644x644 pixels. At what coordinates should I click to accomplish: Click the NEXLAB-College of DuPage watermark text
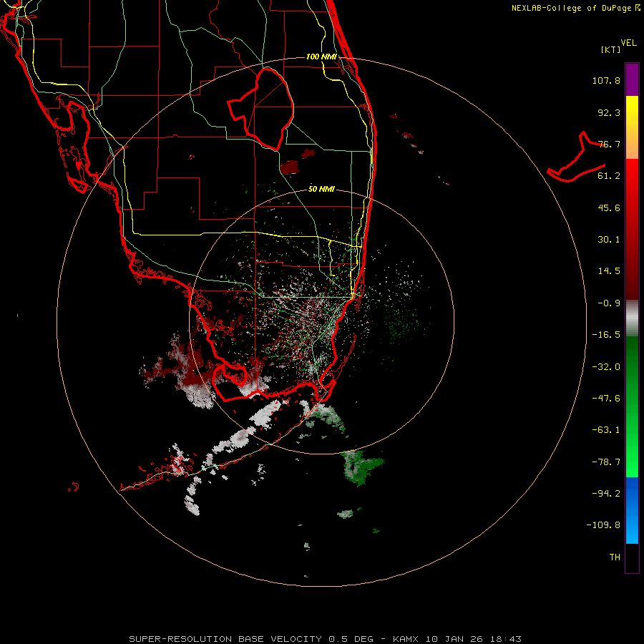click(575, 8)
